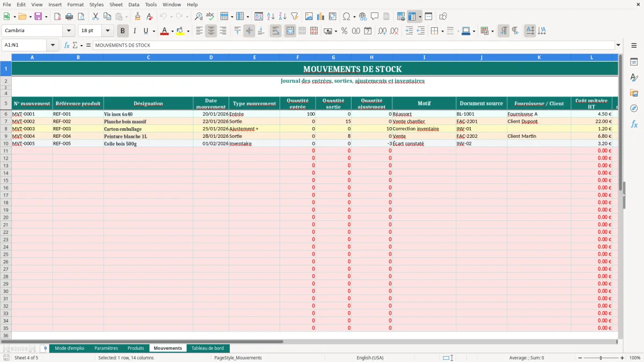Open the font size 18 pt dropdown
Screen dimensions: 644x362
107,31
